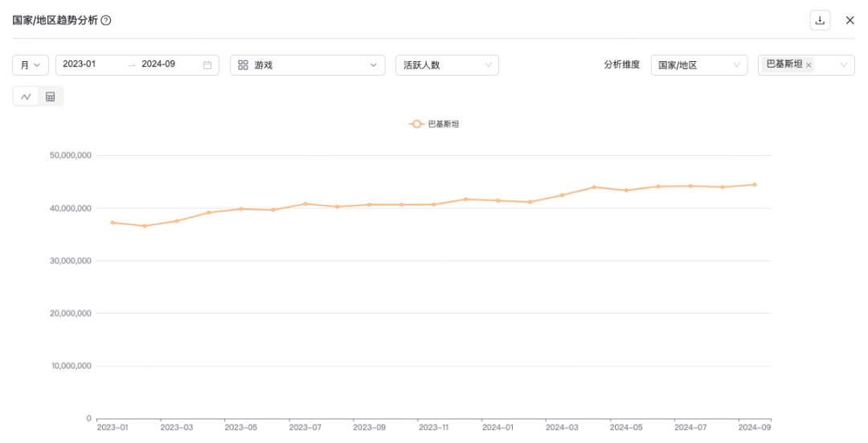Click the 2023-01 data point on line
868x443 pixels.
click(x=113, y=223)
